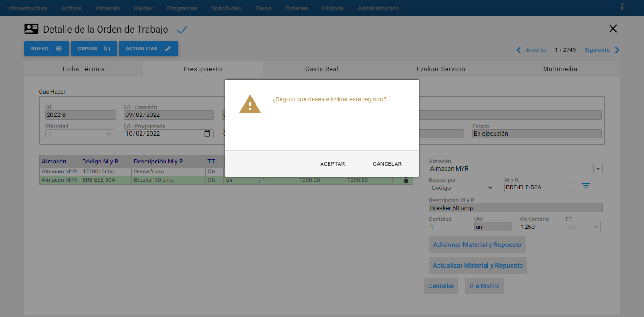Viewport: 644px width, 317px height.
Task: Open the Infraestructura menu
Action: 27,8
